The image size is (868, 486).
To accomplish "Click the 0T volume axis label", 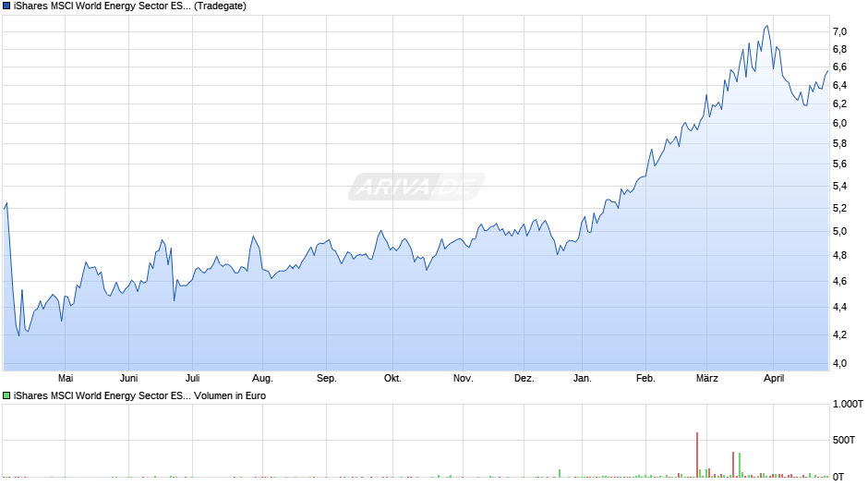I will coord(838,477).
